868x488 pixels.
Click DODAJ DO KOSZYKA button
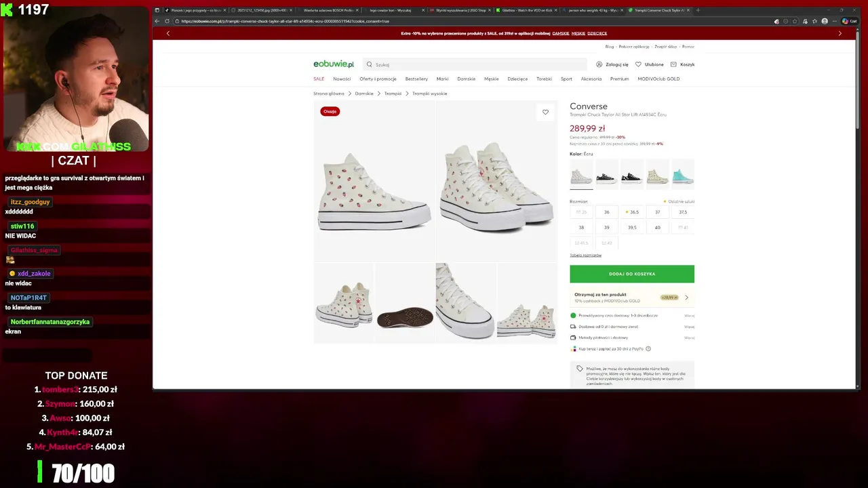632,274
